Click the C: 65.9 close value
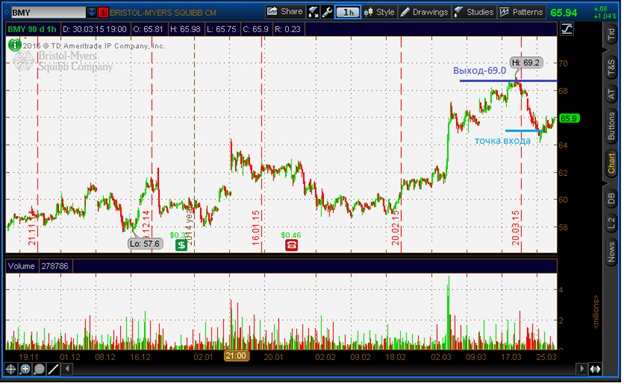This screenshot has height=386, width=624. pyautogui.click(x=255, y=29)
